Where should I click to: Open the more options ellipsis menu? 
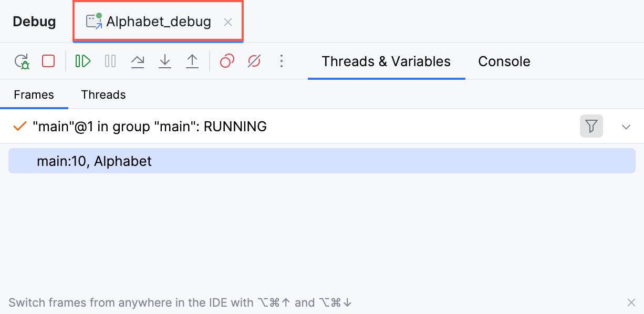[x=282, y=61]
